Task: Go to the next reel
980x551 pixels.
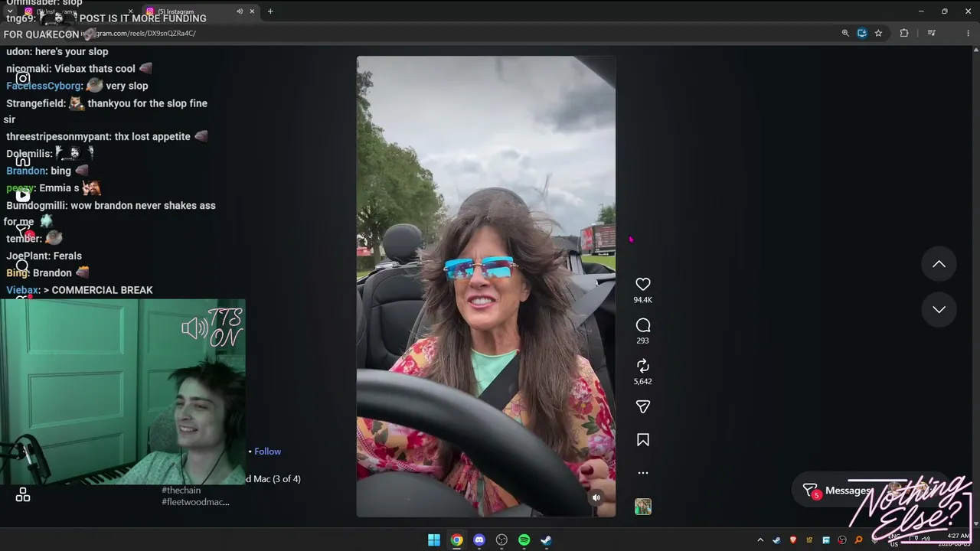Action: coord(939,309)
